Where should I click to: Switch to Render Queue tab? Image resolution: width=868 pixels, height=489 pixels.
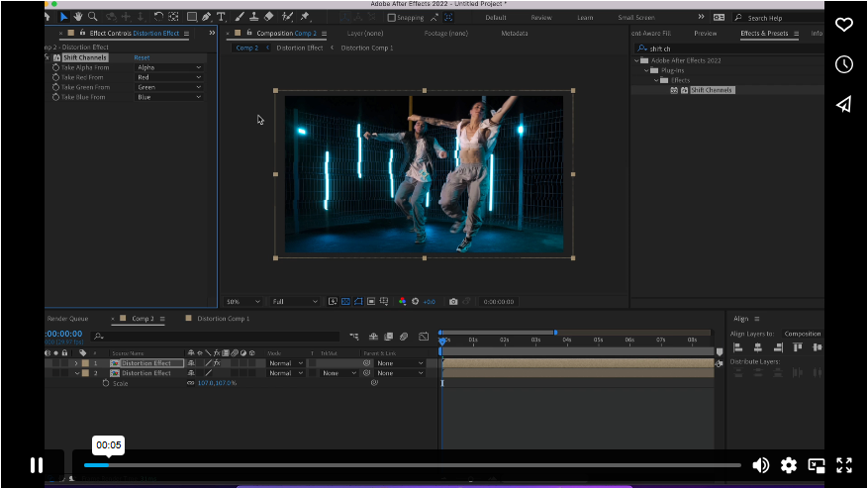coord(67,319)
